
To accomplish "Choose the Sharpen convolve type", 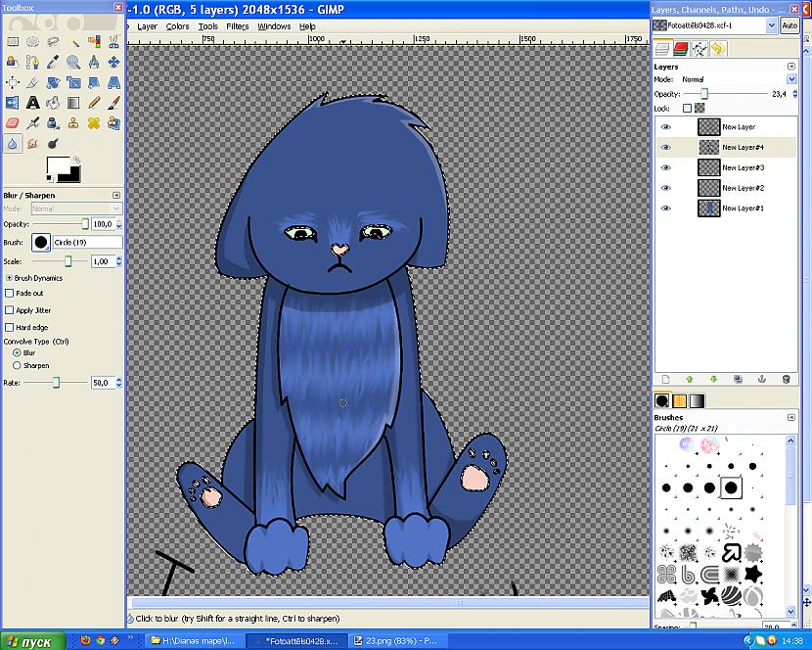I will click(x=17, y=365).
